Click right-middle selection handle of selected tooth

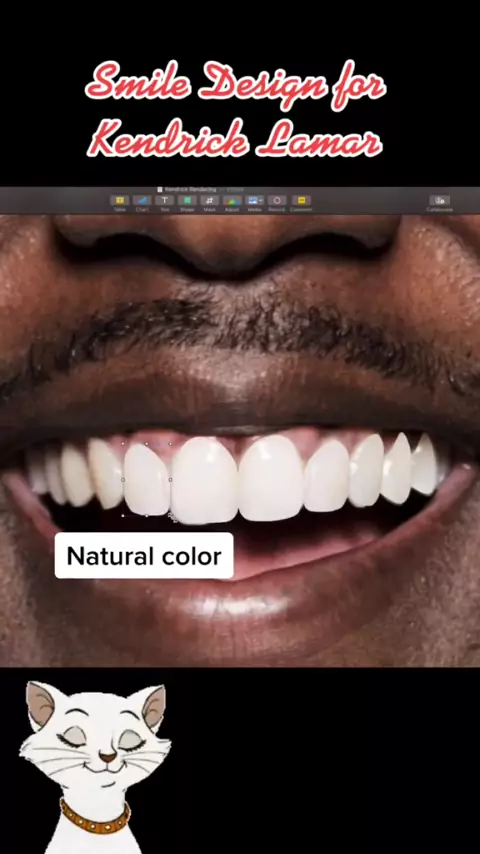point(170,480)
